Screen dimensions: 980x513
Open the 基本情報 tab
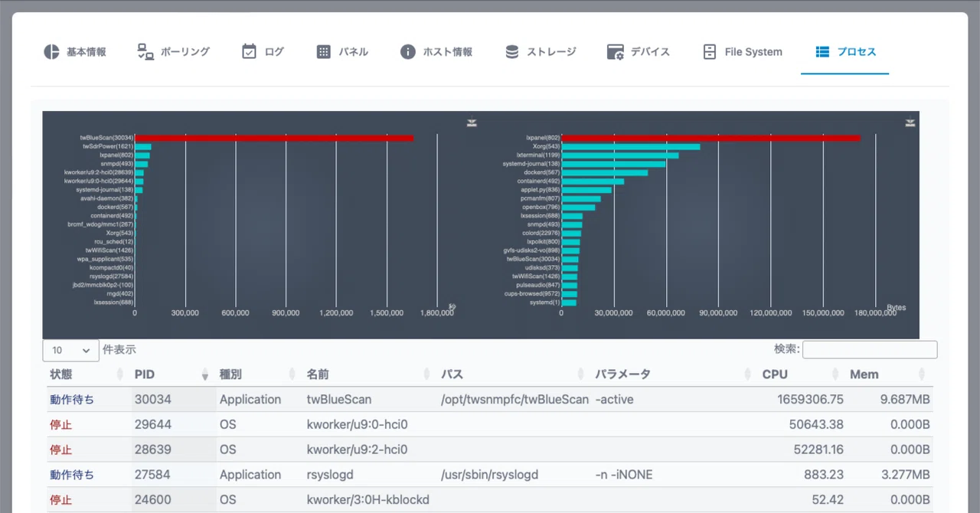[74, 52]
